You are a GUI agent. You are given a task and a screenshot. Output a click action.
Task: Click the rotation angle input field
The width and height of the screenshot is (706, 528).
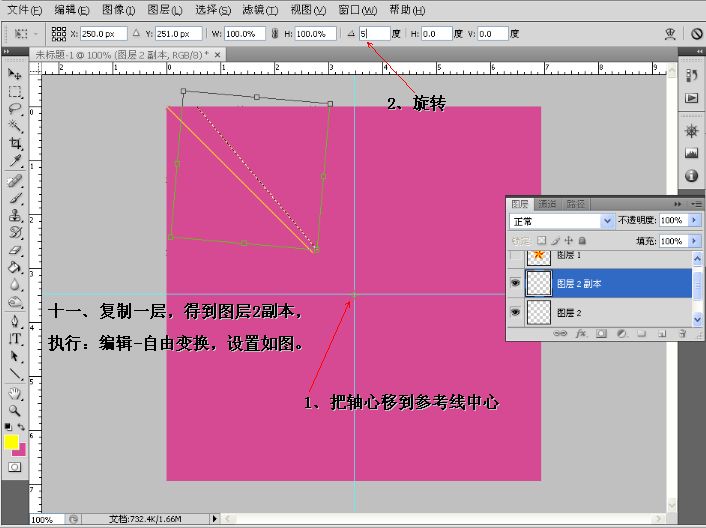pos(374,34)
